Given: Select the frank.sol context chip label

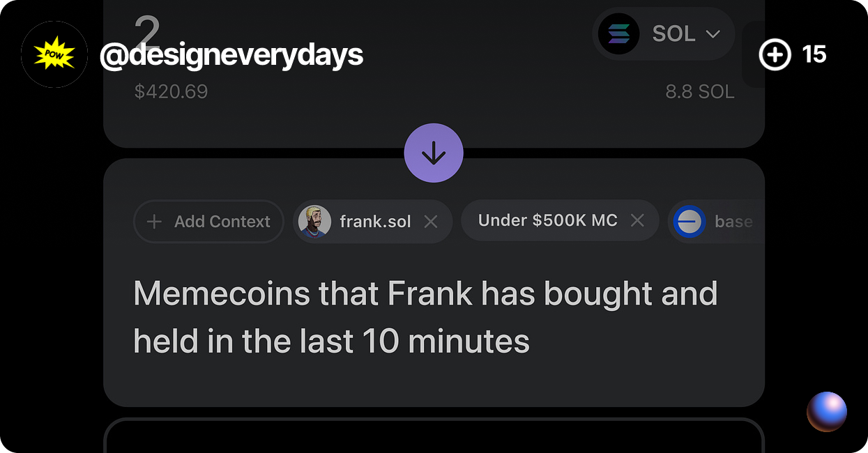Looking at the screenshot, I should (375, 222).
